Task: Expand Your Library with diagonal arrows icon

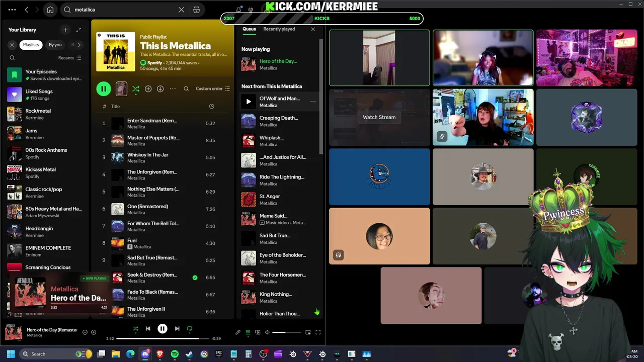Action: click(x=78, y=30)
